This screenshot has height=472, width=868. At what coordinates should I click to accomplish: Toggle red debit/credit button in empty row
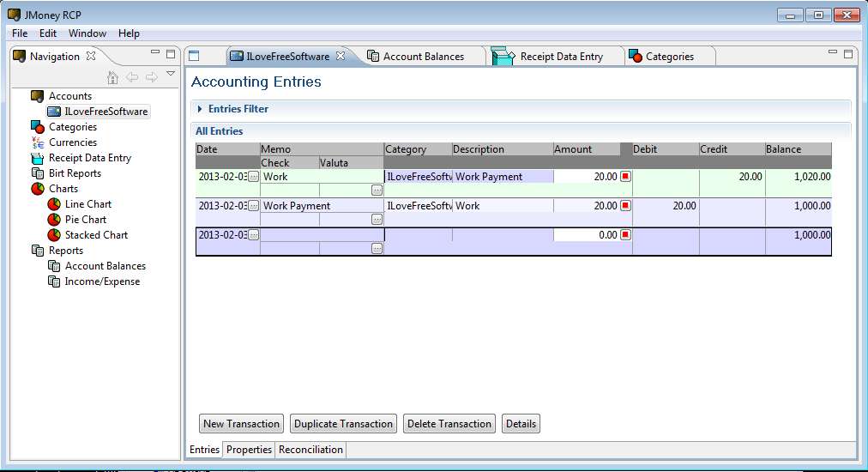point(625,235)
